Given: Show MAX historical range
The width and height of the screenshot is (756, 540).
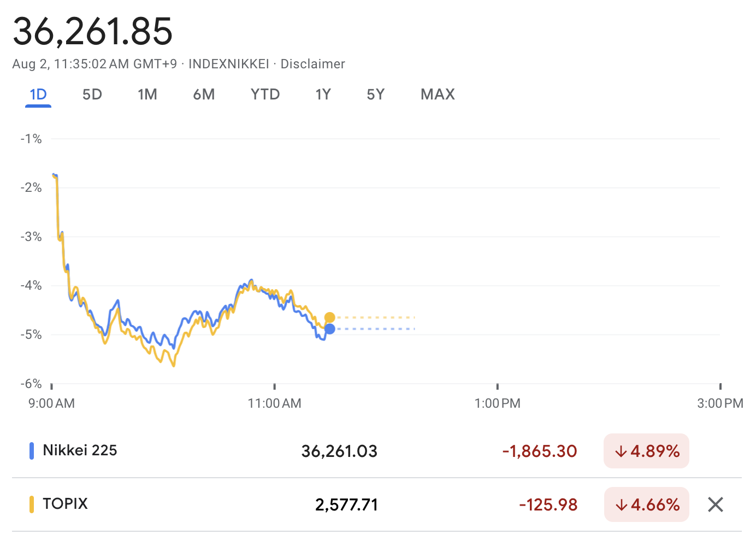Looking at the screenshot, I should 438,95.
